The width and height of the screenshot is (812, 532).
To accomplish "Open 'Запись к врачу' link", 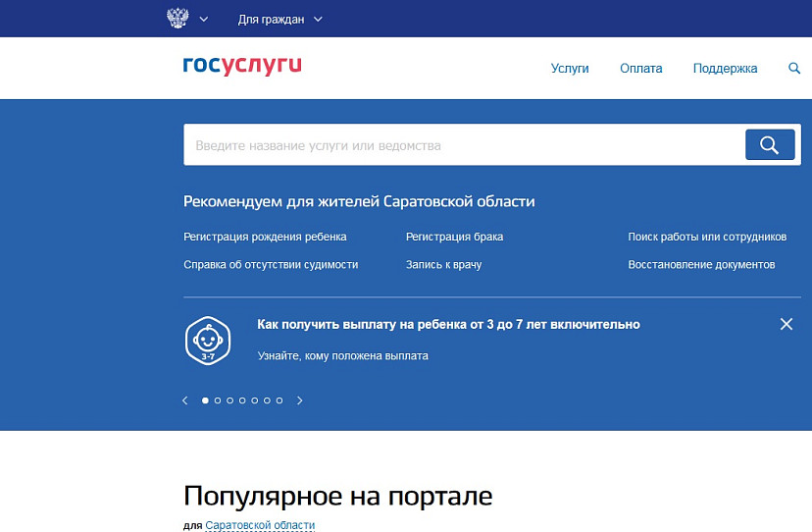I will click(x=444, y=264).
